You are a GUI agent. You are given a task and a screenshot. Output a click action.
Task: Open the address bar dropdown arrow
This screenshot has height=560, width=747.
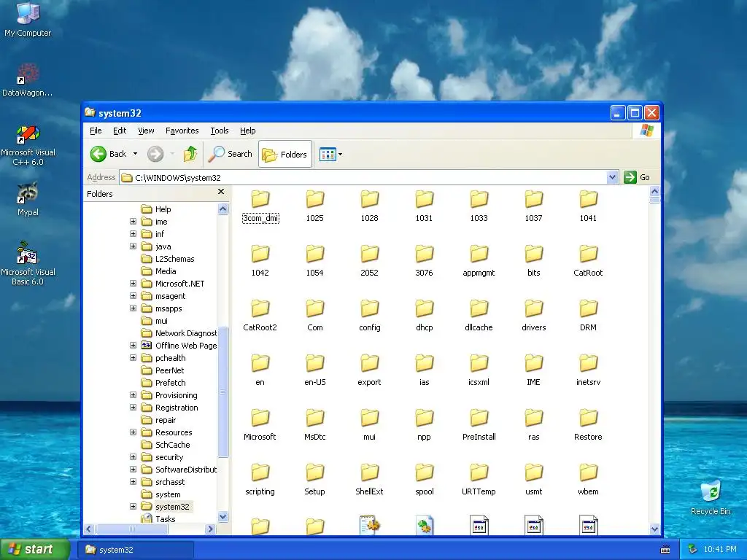(x=612, y=178)
